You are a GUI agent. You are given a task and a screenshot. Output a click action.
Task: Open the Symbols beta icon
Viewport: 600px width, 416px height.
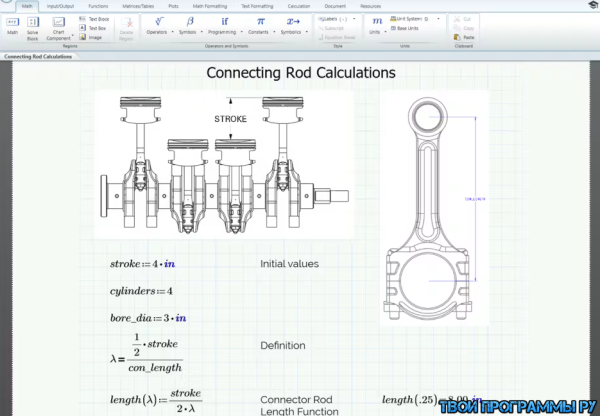[190, 21]
